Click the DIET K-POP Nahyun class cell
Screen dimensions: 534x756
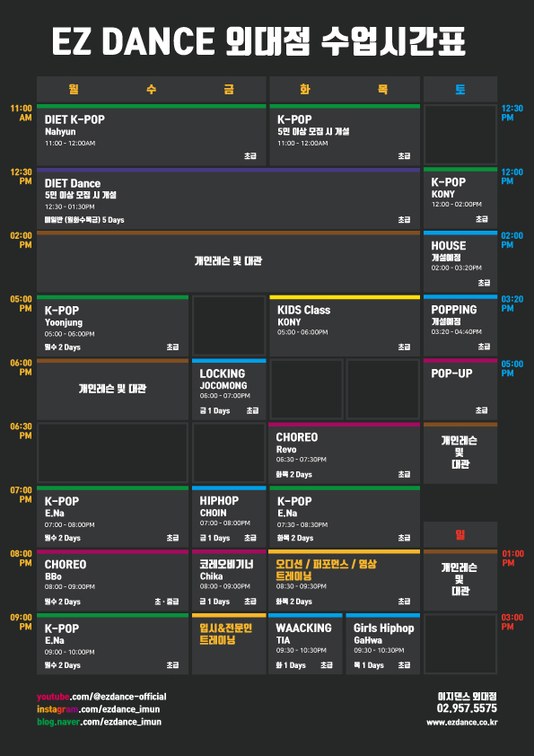152,135
